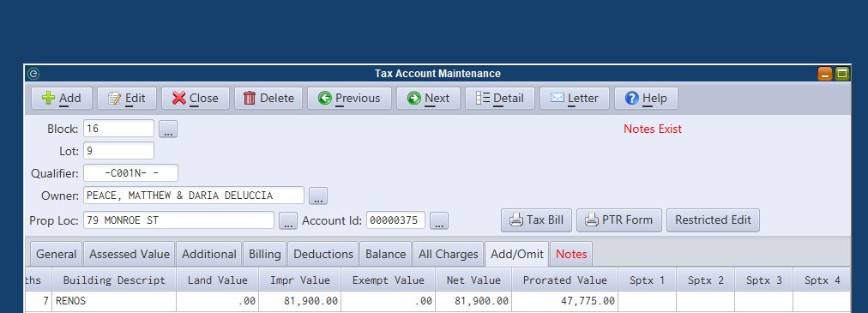Select the 81,900.00 Net Value cell
Image resolution: width=868 pixels, height=313 pixels.
coord(473,301)
